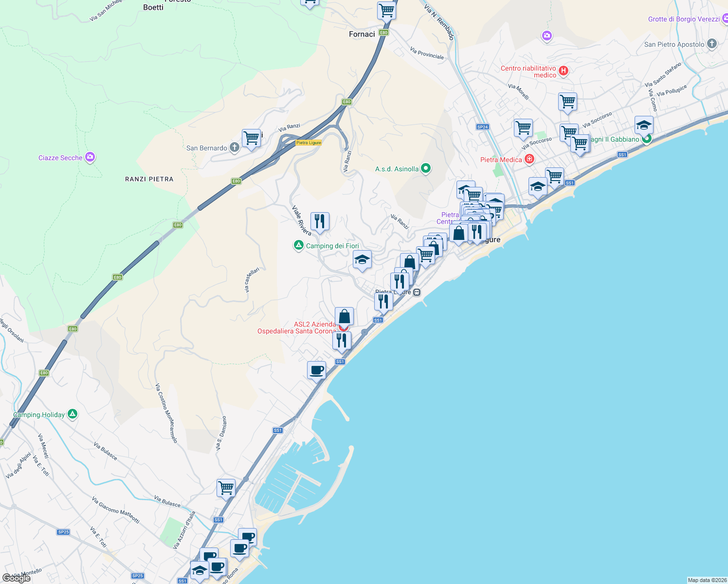Select the hospital icon at Centro riabilitativo medico
This screenshot has width=728, height=584.
[564, 70]
